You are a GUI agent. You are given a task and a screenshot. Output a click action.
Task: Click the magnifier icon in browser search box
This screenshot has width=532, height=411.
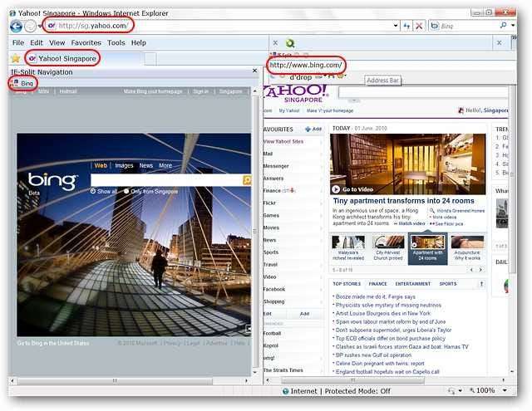[502, 26]
